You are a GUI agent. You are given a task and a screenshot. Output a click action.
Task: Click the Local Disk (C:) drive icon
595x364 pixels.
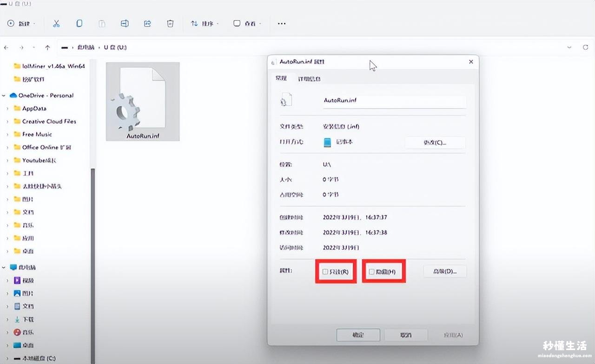tap(17, 358)
